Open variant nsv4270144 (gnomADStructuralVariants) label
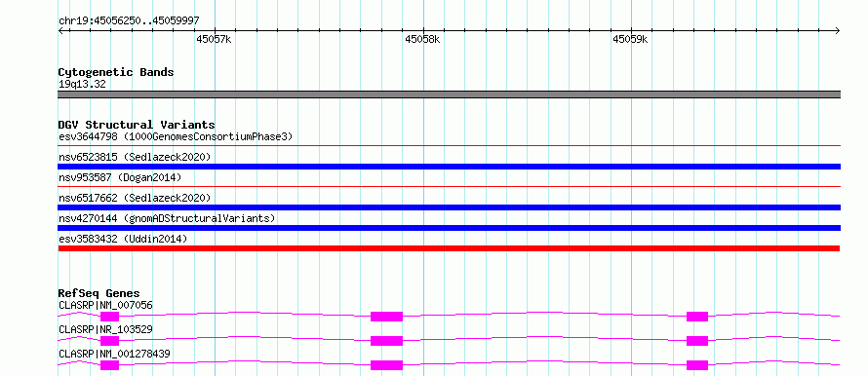Viewport: 868px width, 376px height. coord(167,218)
